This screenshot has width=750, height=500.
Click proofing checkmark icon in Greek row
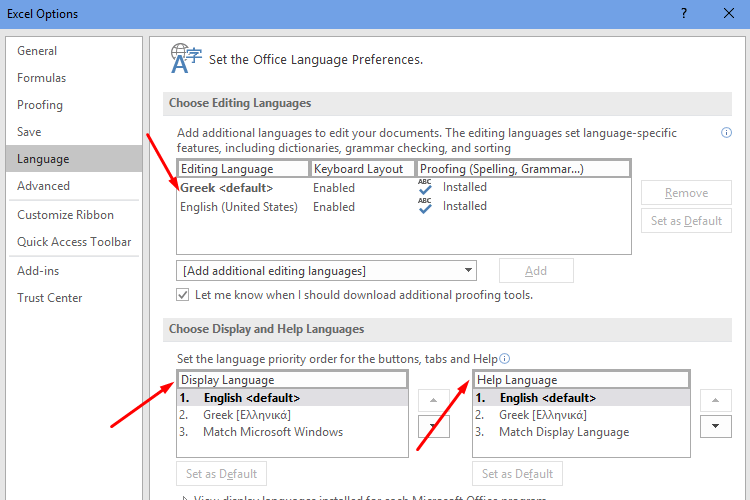pos(425,186)
